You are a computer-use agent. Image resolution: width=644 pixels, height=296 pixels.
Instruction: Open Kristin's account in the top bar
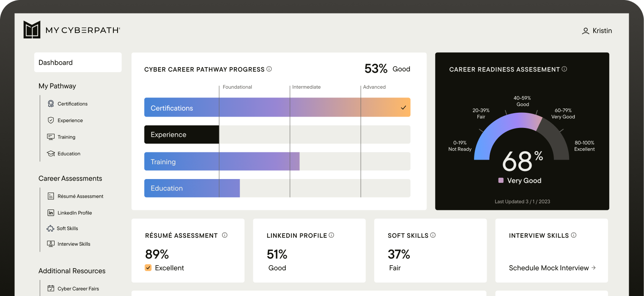point(597,30)
